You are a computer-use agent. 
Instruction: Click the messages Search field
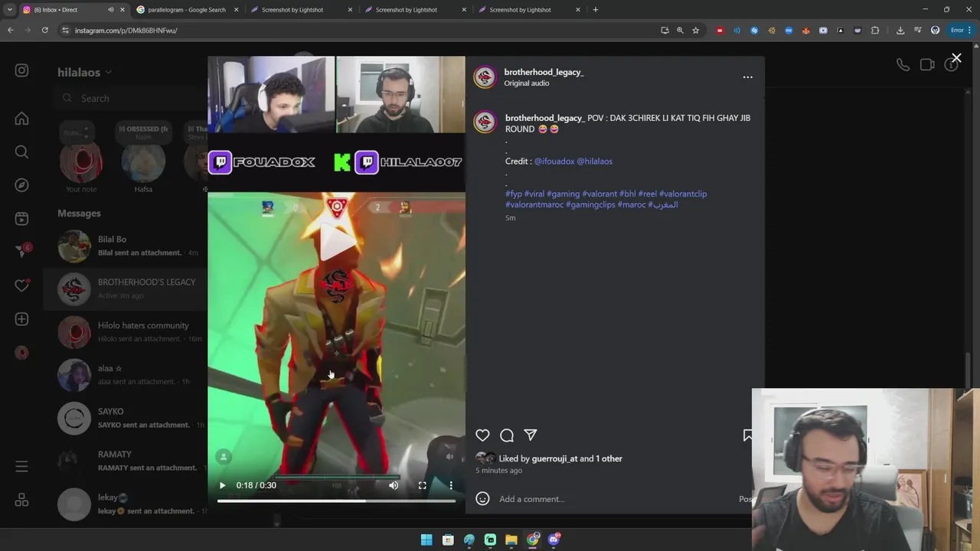pos(130,98)
